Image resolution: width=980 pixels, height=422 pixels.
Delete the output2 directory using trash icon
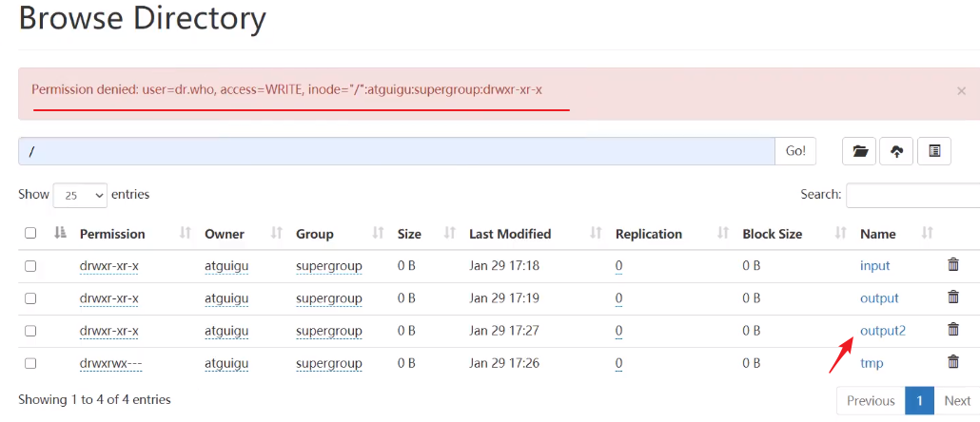[952, 330]
